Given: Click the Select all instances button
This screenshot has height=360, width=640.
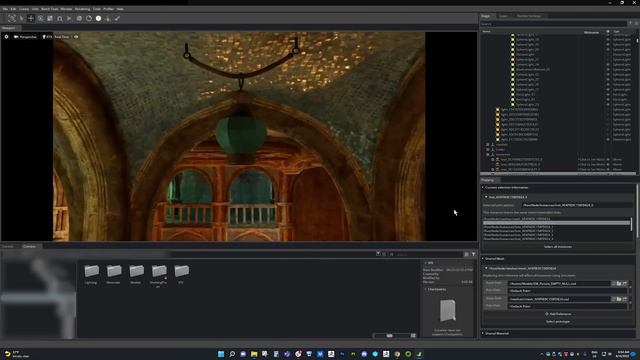Looking at the screenshot, I should pos(558,247).
